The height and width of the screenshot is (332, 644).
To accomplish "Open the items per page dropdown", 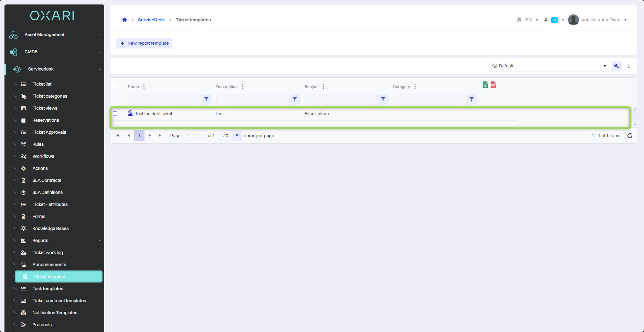I will pos(237,136).
